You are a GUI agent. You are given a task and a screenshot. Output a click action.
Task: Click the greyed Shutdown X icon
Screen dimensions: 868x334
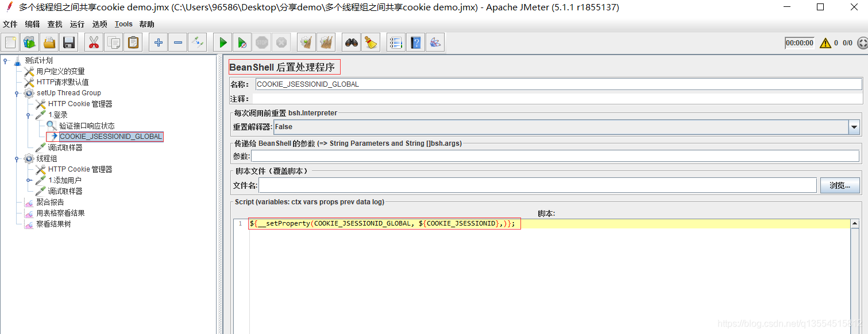[x=281, y=42]
